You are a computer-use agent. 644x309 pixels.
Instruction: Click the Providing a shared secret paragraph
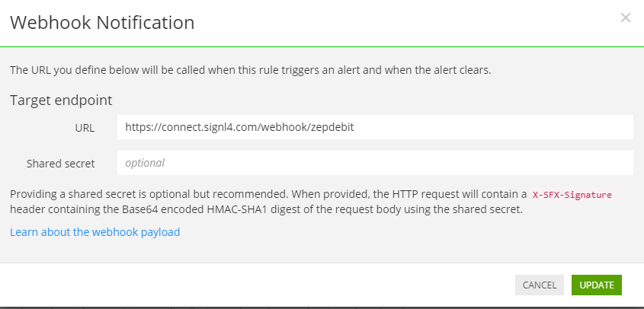coord(311,202)
